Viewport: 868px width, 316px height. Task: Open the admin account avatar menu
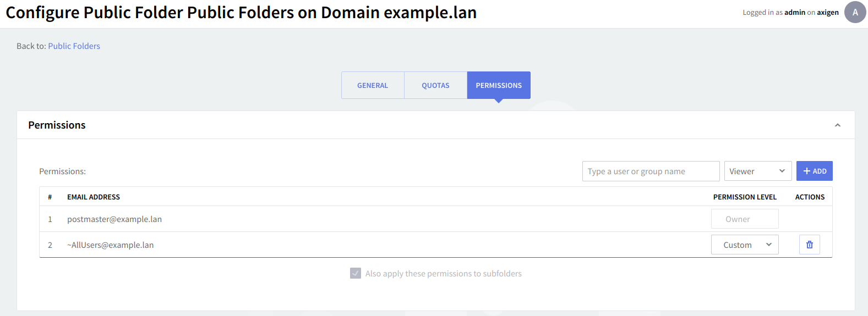pos(855,12)
